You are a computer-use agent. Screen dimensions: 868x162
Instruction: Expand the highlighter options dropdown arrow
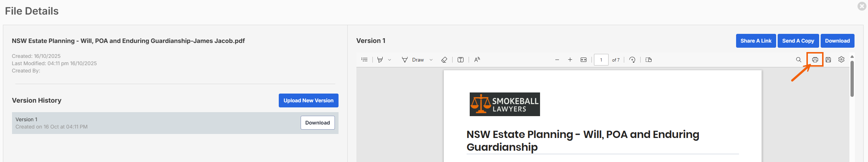tap(390, 60)
